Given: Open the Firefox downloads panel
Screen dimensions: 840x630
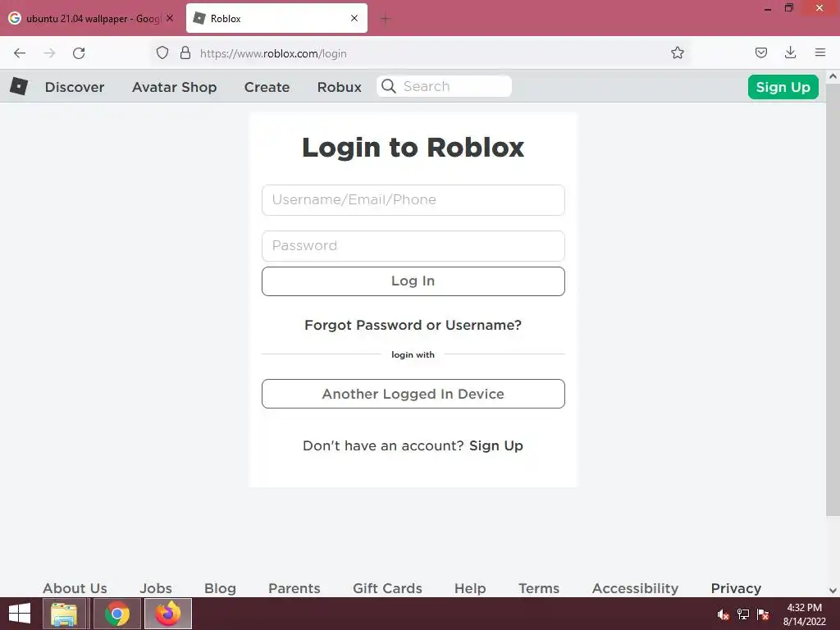Looking at the screenshot, I should click(790, 52).
